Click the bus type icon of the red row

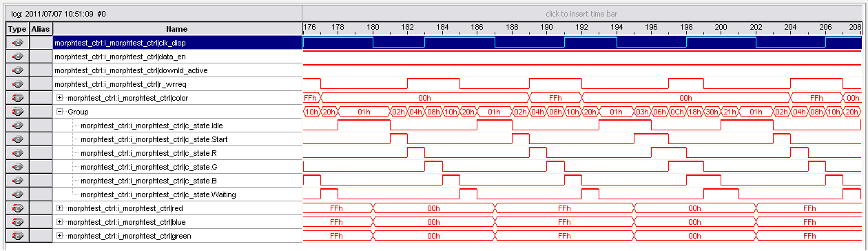17,208
